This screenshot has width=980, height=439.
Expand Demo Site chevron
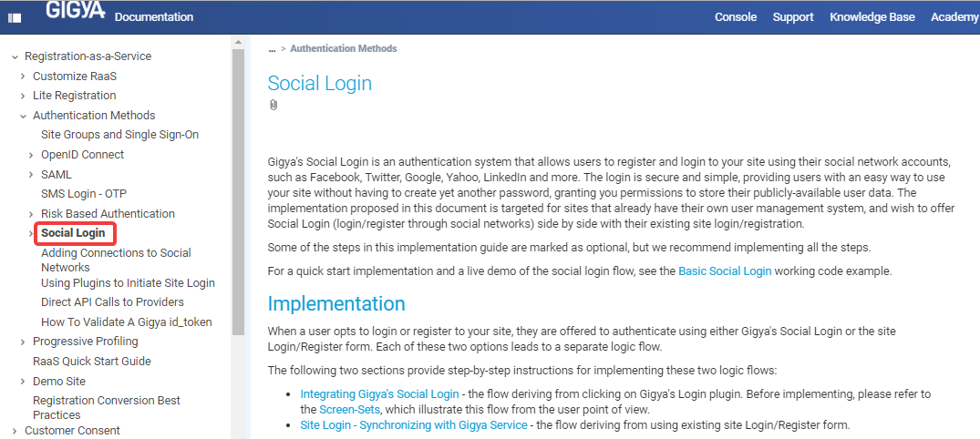click(23, 382)
